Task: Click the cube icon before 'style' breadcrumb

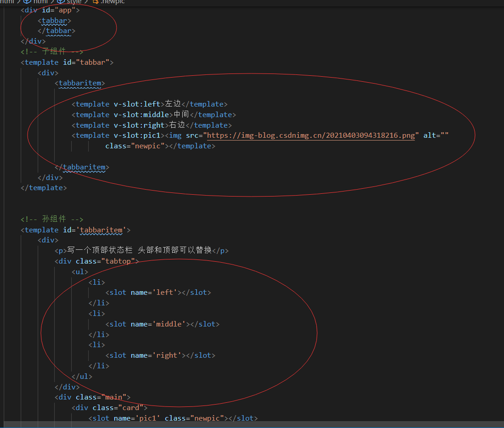Action: coord(61,2)
